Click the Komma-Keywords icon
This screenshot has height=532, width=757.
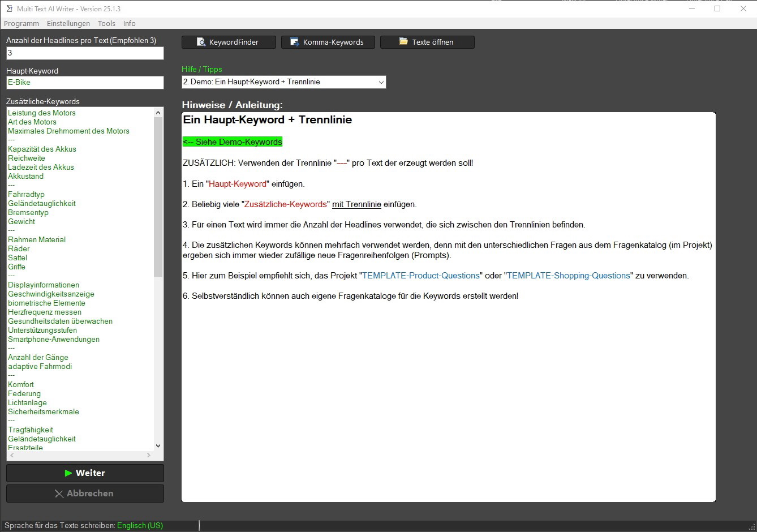point(294,42)
